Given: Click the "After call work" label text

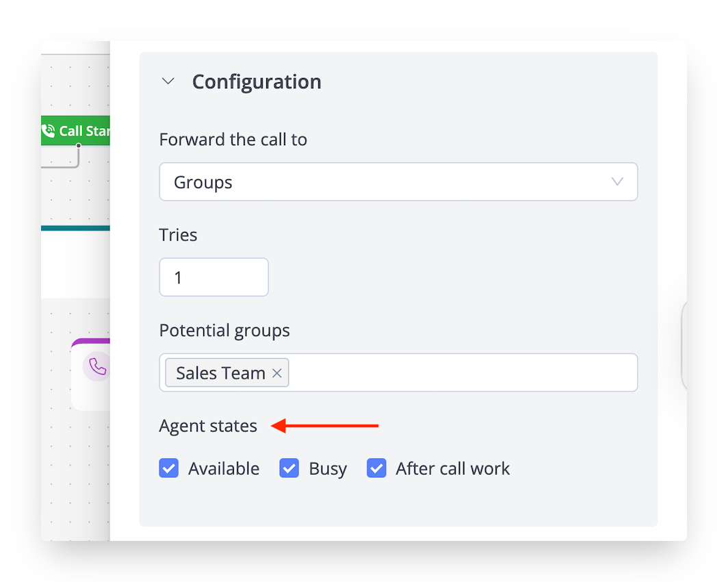Looking at the screenshot, I should [x=452, y=469].
